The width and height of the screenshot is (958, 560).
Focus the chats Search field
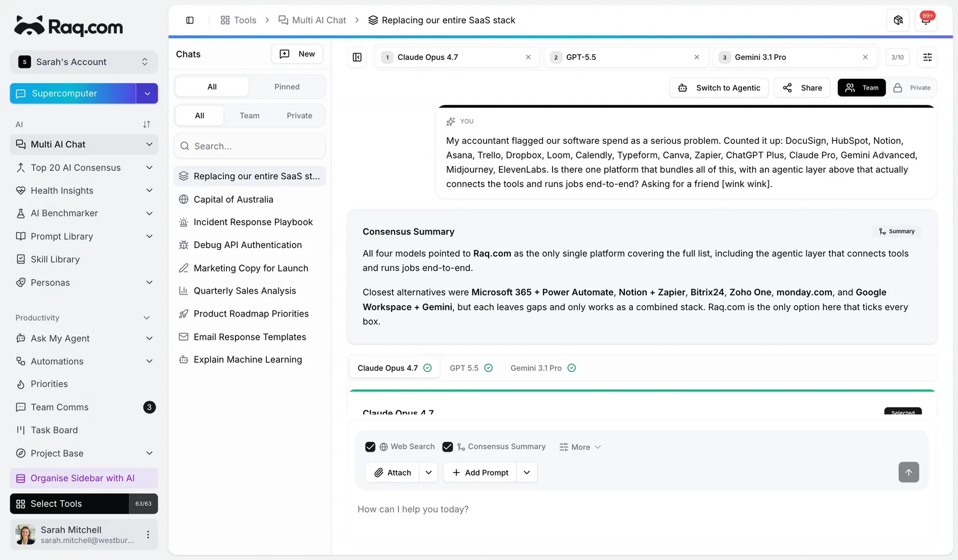(250, 146)
